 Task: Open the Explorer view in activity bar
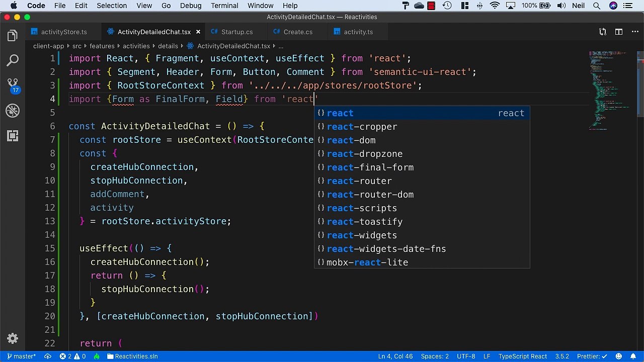point(13,36)
